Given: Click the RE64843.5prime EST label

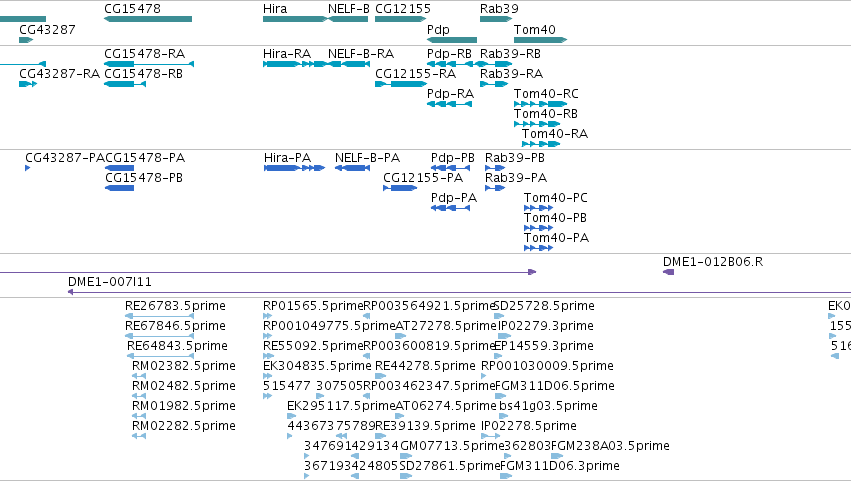Looking at the screenshot, I should [177, 346].
